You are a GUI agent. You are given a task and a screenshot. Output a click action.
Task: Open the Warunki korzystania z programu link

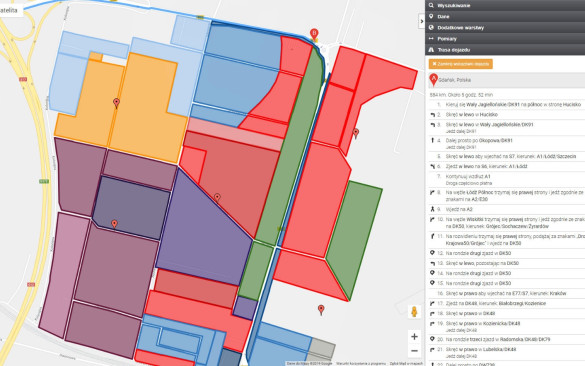[x=360, y=363]
